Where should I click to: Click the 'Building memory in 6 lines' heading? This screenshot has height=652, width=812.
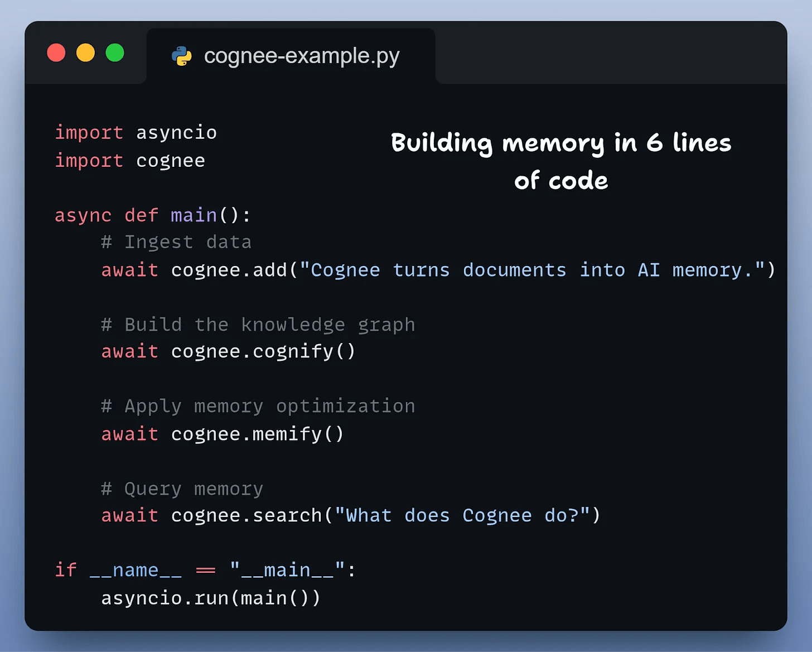pos(561,143)
